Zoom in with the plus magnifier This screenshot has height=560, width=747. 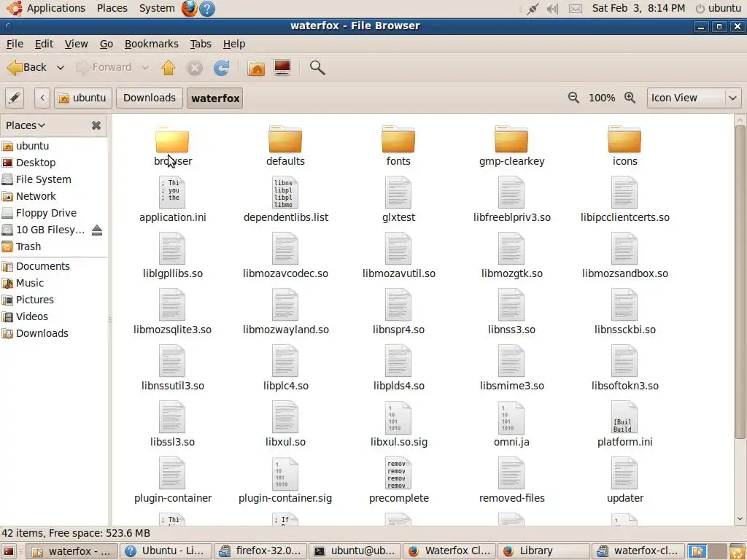tap(630, 98)
